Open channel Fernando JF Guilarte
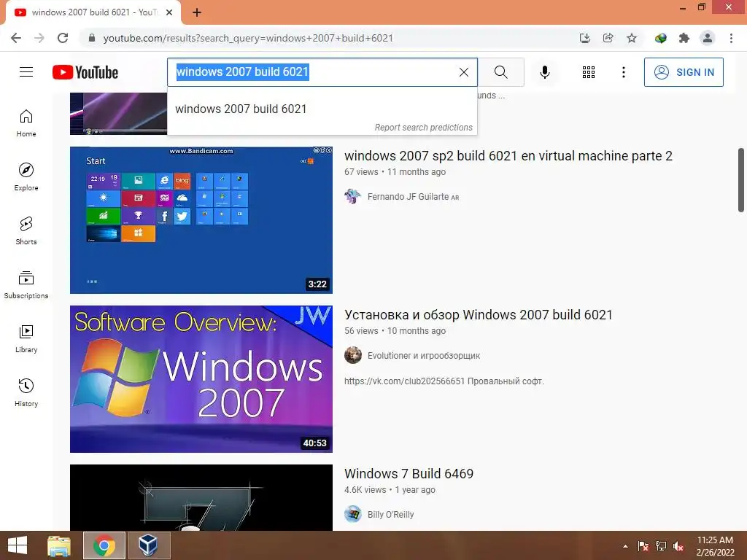The width and height of the screenshot is (747, 560). (x=408, y=197)
